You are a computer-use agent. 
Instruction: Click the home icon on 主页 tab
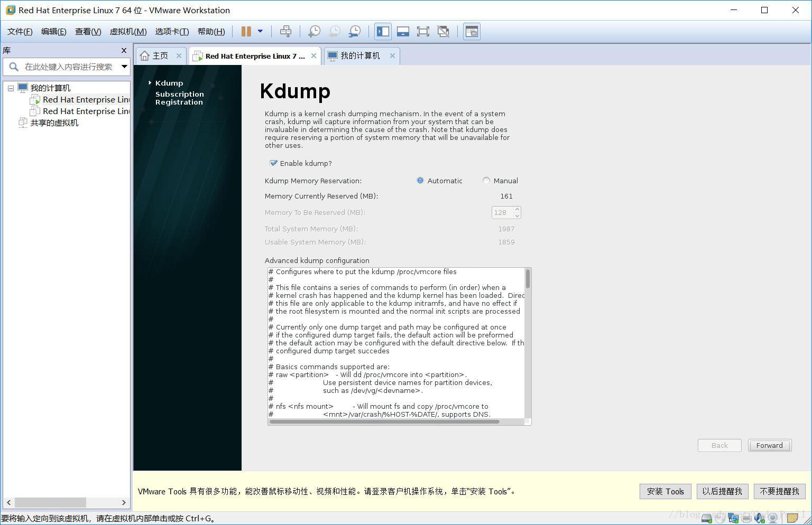144,56
